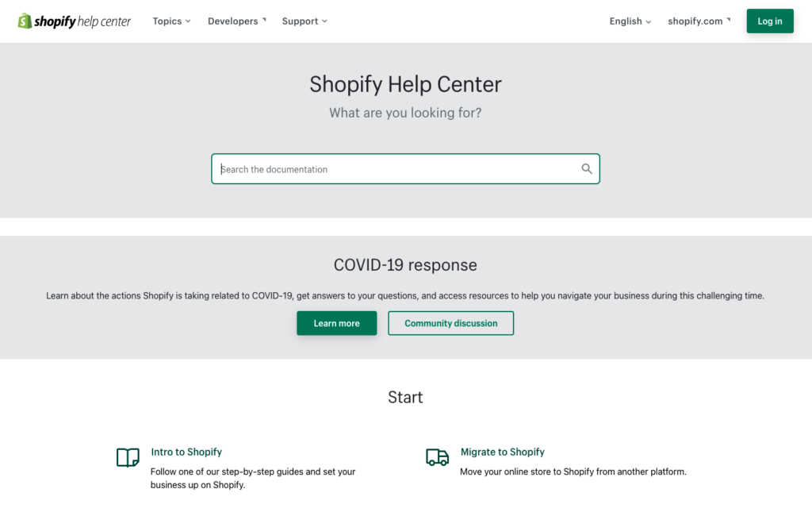The image size is (812, 508).
Task: Click the Community discussion button
Action: coord(450,324)
